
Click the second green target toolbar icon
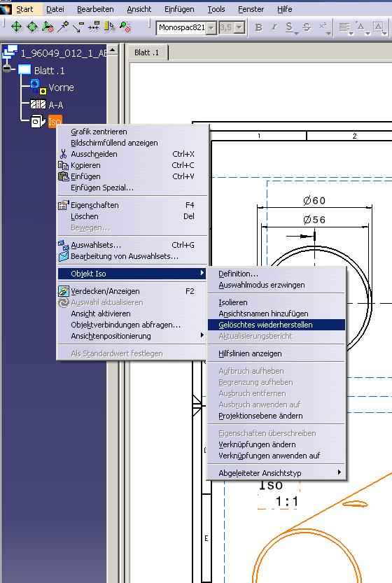click(32, 27)
